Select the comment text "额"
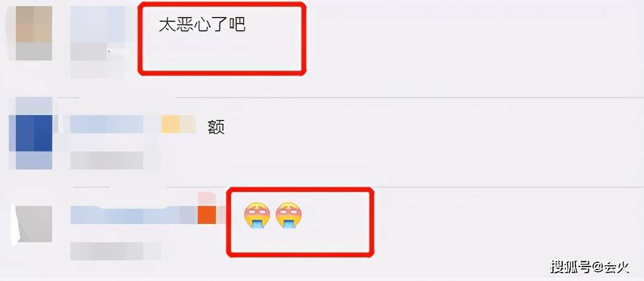644x281 pixels. pos(216,128)
